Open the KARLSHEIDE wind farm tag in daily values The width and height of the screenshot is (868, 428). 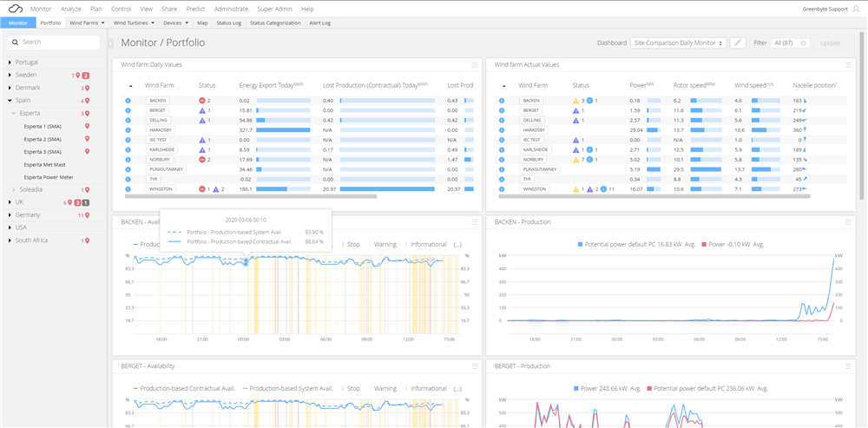(x=161, y=149)
